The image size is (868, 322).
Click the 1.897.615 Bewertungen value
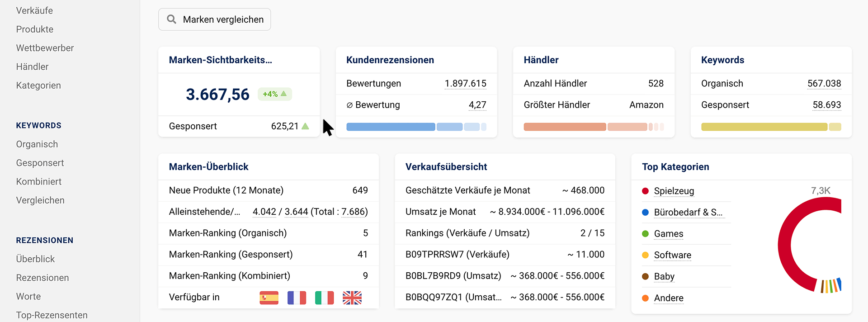coord(465,84)
